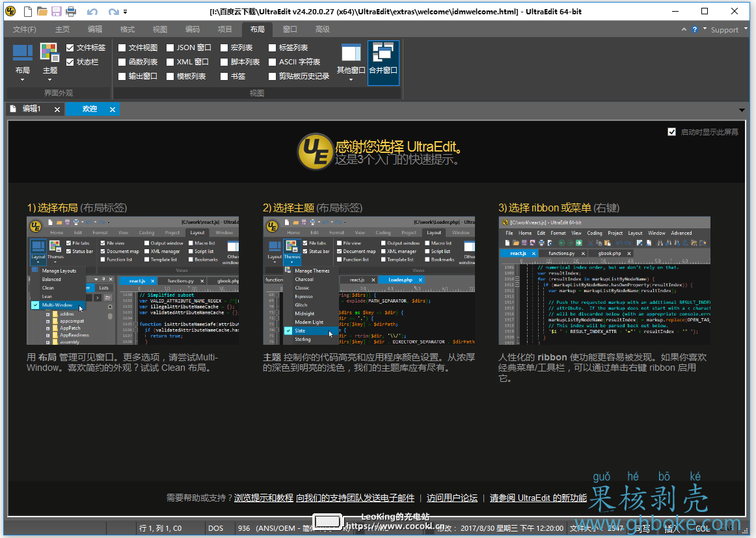Expand quick access toolbar customize arrow
This screenshot has height=538, width=756.
tap(126, 12)
